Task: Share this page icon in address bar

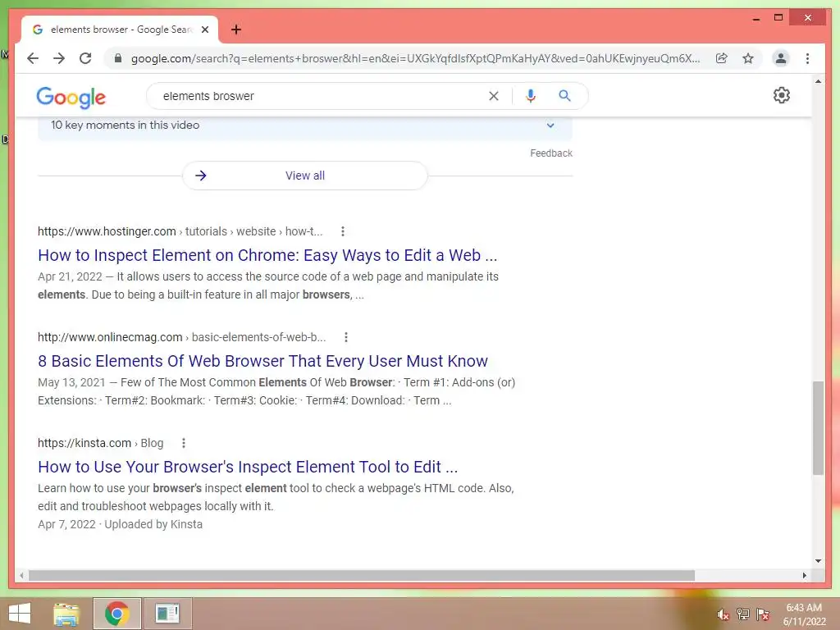Action: [x=722, y=58]
